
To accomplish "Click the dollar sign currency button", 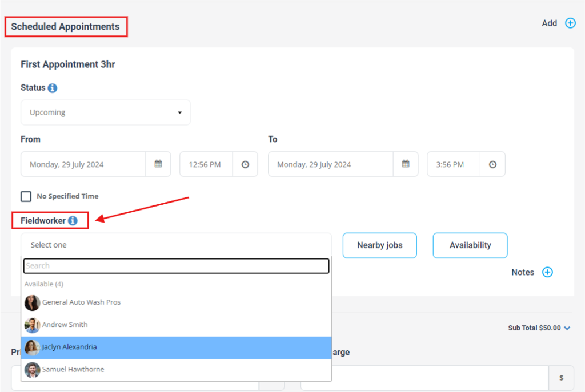I will coord(561,378).
